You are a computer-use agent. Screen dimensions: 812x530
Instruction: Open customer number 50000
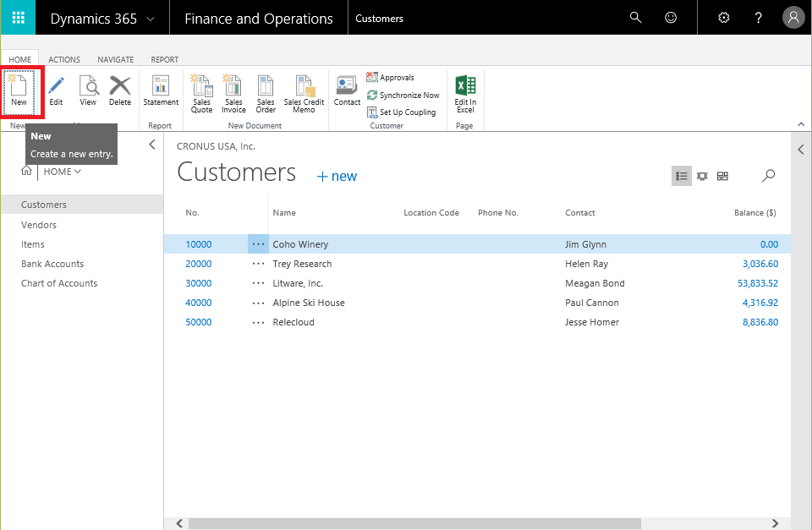point(198,322)
